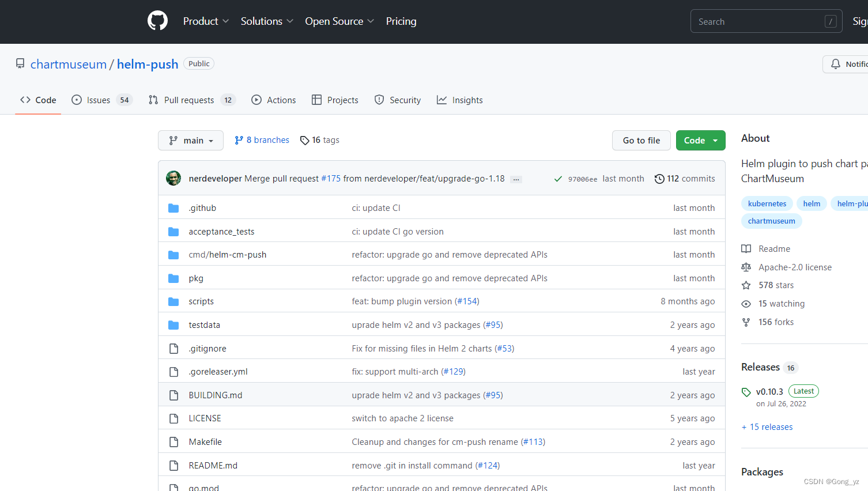Click the green tag icon beside v0.10.3
The image size is (868, 491).
coord(746,392)
